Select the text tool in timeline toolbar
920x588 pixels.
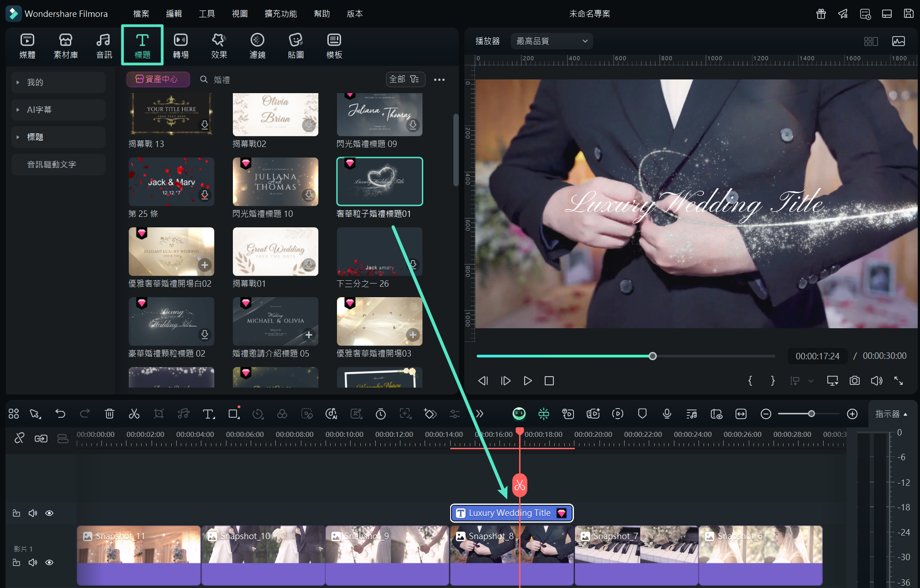pyautogui.click(x=208, y=414)
